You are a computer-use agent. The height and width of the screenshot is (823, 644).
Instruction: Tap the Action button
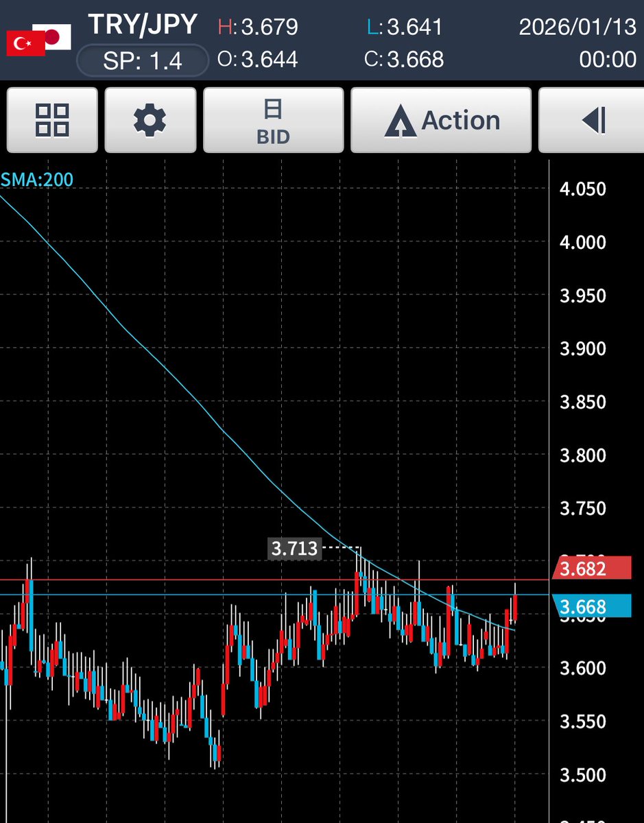[441, 120]
